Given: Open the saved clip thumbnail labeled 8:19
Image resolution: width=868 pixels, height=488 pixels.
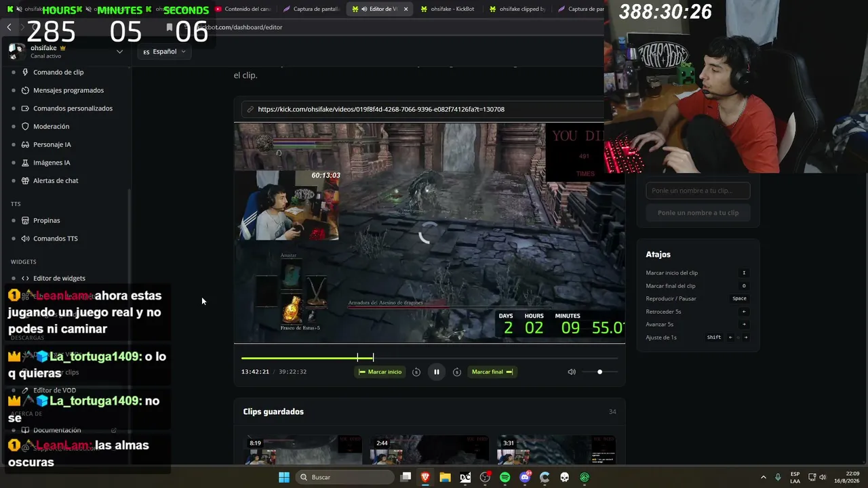Looking at the screenshot, I should point(302,451).
